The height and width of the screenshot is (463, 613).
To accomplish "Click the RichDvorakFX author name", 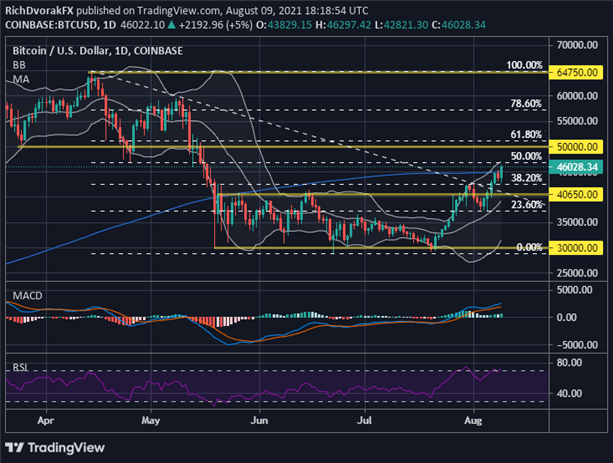I will pos(39,11).
